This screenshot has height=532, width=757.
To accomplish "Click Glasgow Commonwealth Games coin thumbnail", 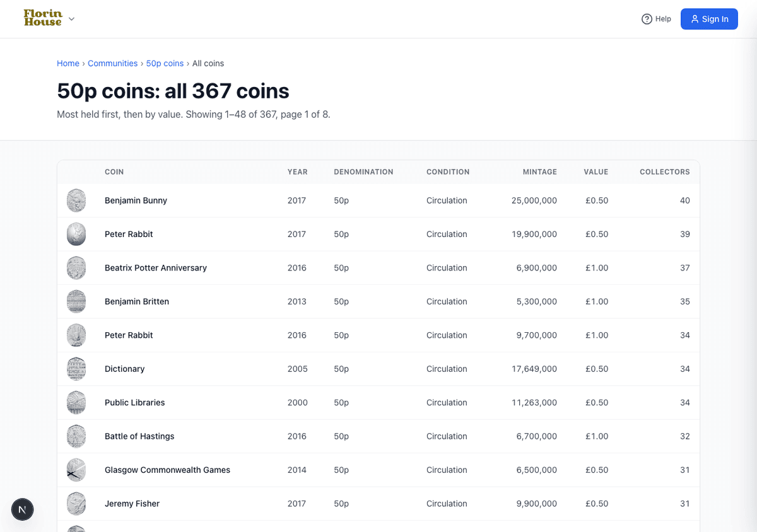I will pos(76,470).
